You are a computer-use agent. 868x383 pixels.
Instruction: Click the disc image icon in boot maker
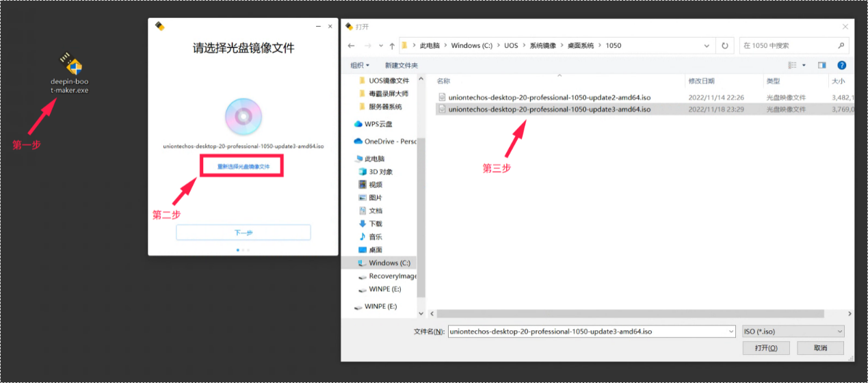(x=243, y=116)
